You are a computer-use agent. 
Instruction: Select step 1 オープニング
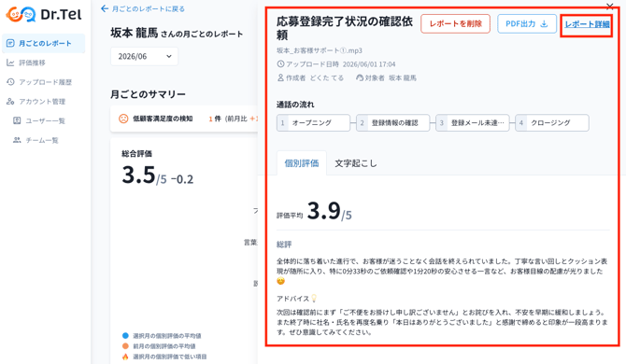click(x=313, y=123)
